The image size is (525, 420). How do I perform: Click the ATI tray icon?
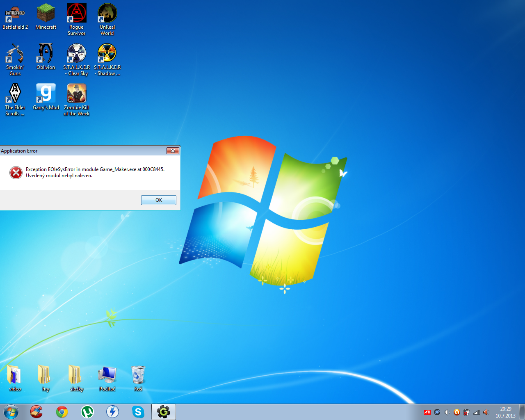tap(427, 412)
